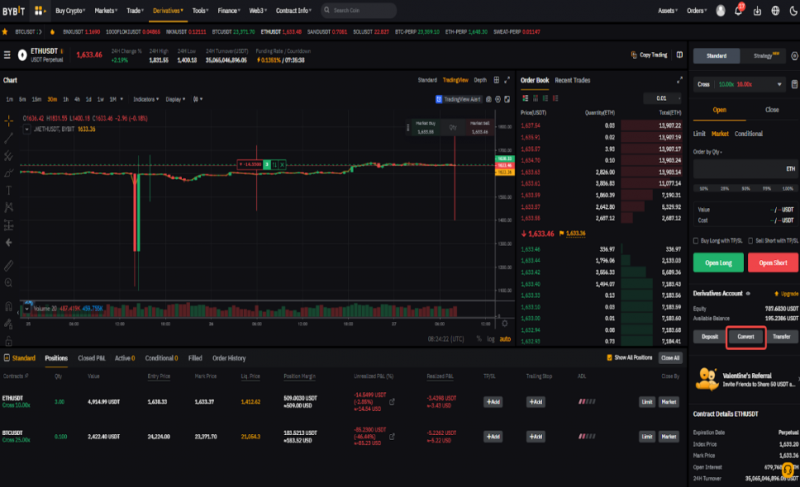This screenshot has height=487, width=800.
Task: Expand Display dropdown on chart
Action: [176, 99]
